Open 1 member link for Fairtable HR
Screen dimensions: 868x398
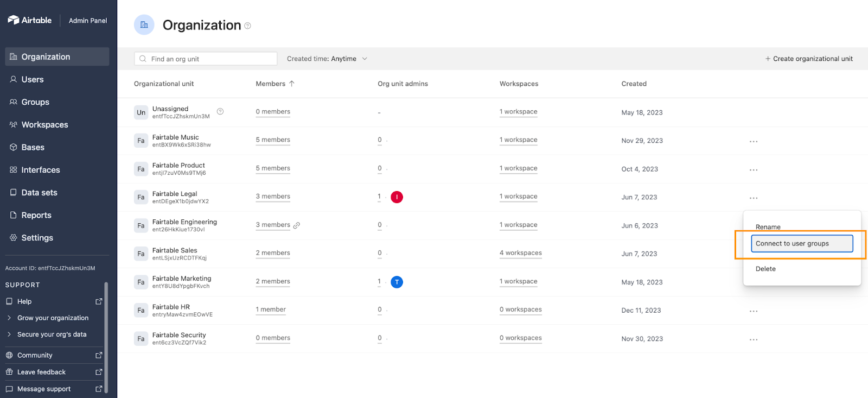271,309
